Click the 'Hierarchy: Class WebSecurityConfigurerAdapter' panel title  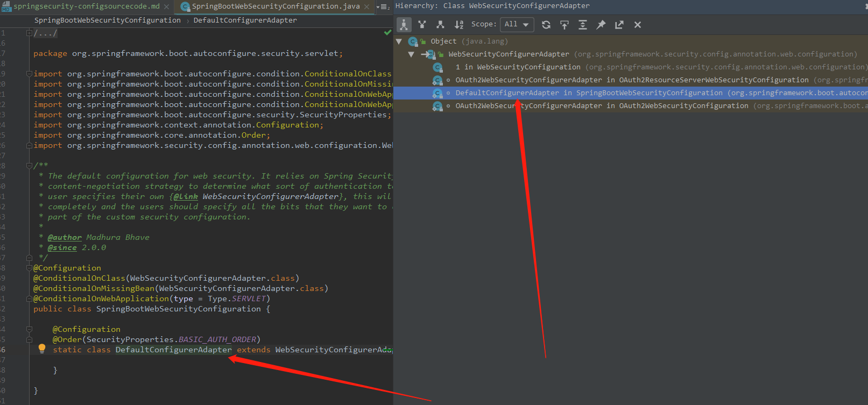(x=492, y=6)
